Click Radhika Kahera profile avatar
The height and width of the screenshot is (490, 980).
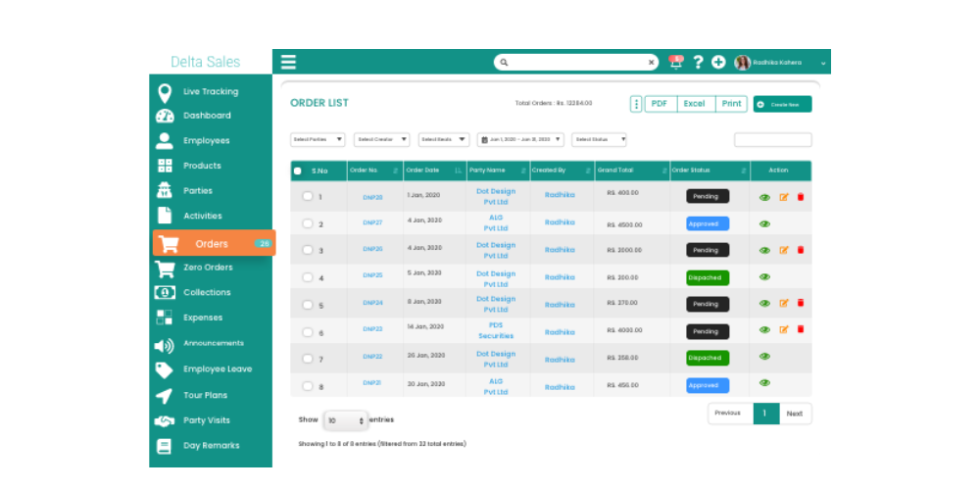[x=743, y=62]
